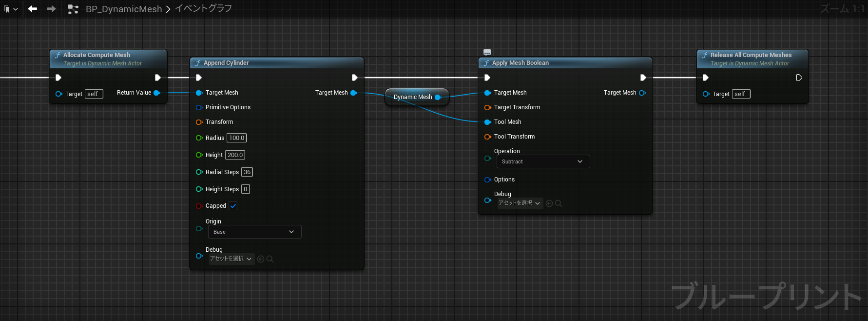Screen dimensions: 868x321
Task: Click Dynamic Mesh node output pin
Action: 438,97
